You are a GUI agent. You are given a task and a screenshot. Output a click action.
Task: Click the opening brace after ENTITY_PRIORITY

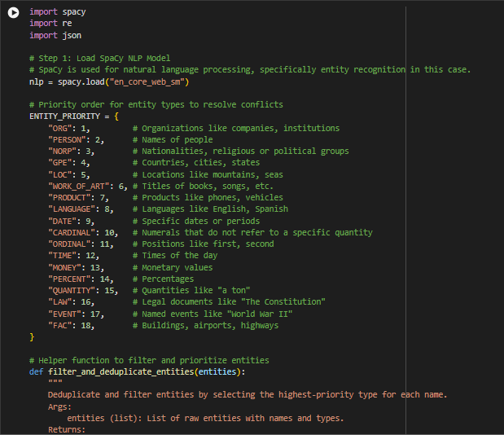coord(116,116)
